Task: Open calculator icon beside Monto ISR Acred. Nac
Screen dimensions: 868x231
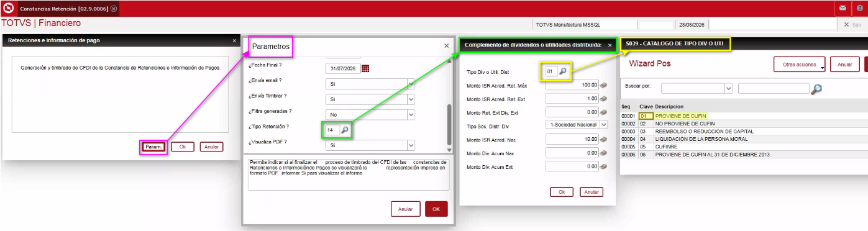Action: tap(603, 139)
